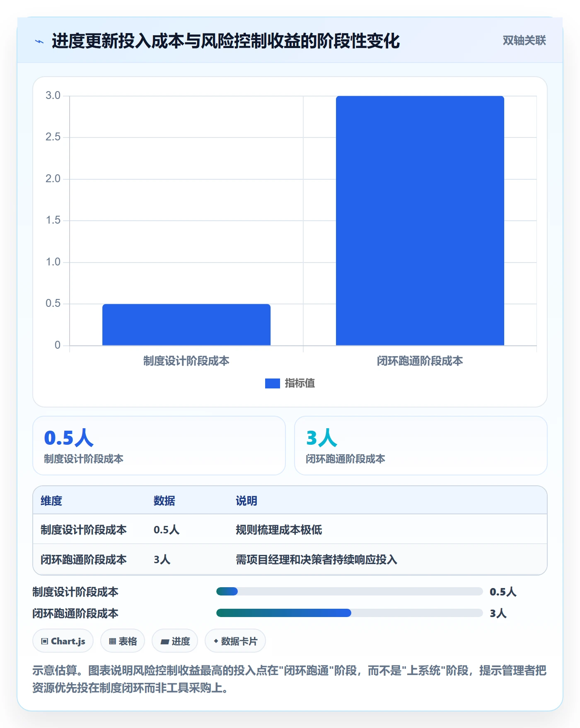Screen dimensions: 580x728
Task: Click the 闭环跑通阶段成本 x-axis label under the chart
Action: click(420, 361)
